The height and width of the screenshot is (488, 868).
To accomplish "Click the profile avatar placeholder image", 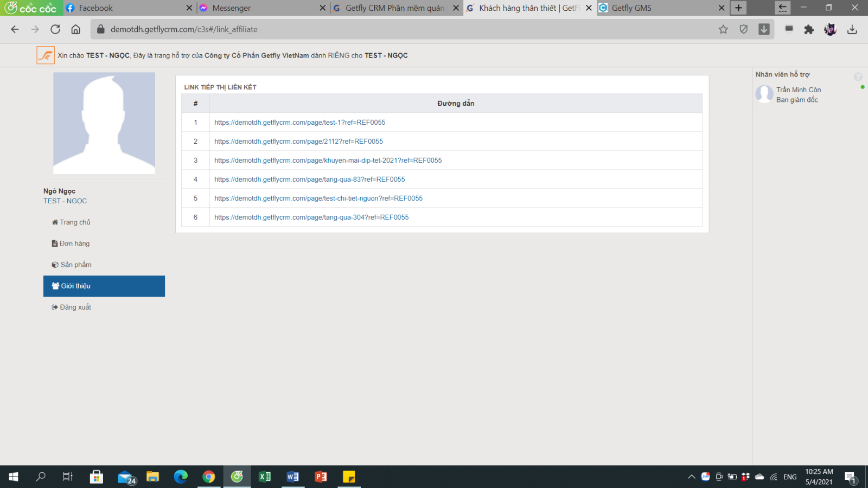I will (x=104, y=123).
